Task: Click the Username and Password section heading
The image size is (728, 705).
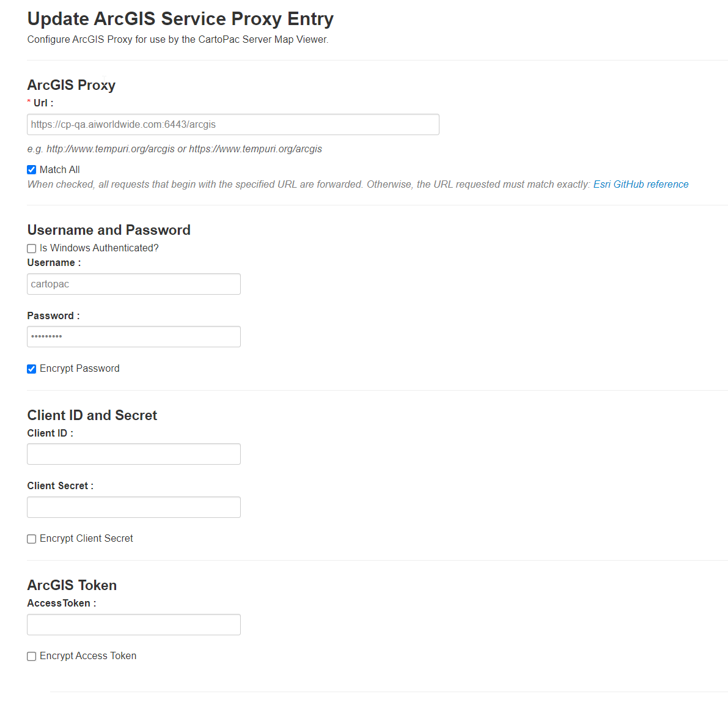Action: click(109, 230)
